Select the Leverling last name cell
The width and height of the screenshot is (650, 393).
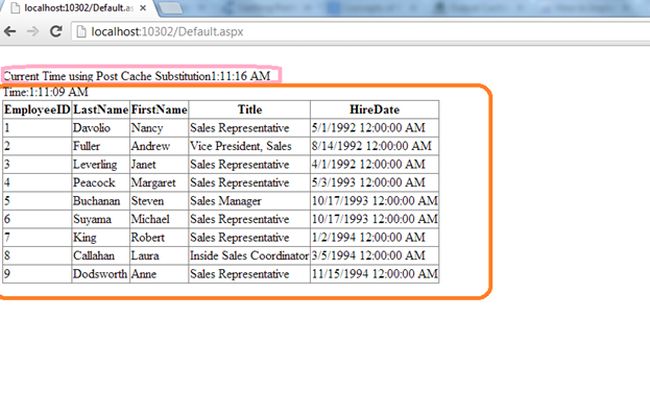(x=101, y=164)
